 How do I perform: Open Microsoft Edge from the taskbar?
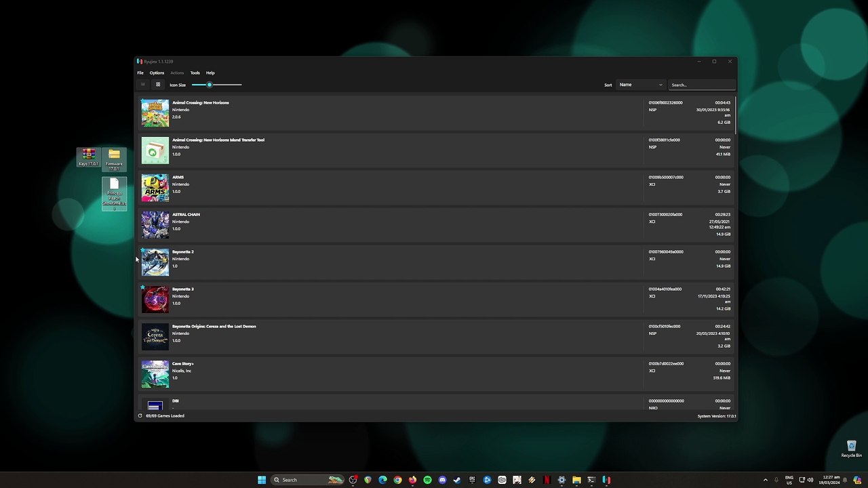(382, 480)
